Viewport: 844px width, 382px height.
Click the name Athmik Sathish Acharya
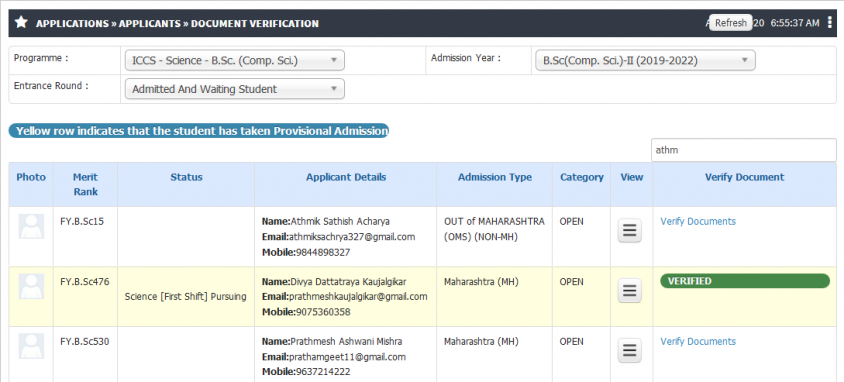(x=340, y=221)
